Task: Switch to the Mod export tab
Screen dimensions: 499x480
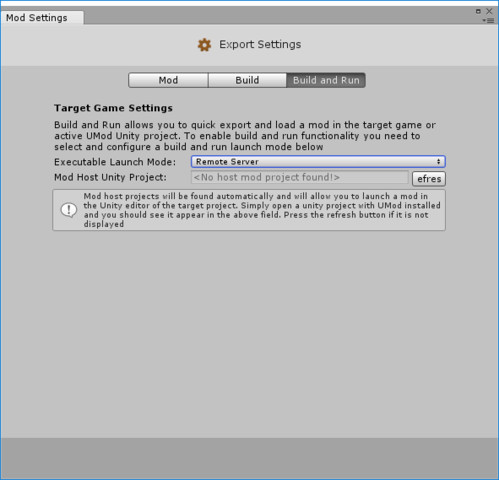Action: [168, 80]
